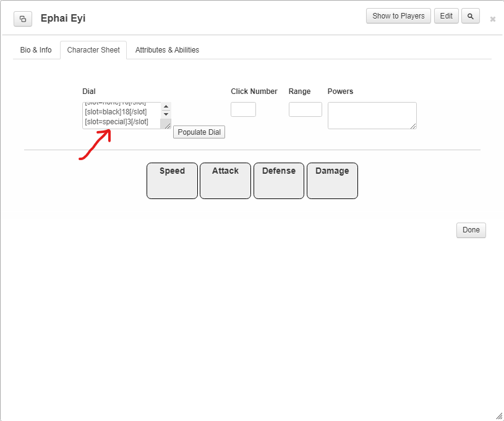Click the Populate Dial button
504x421 pixels.
pyautogui.click(x=199, y=132)
